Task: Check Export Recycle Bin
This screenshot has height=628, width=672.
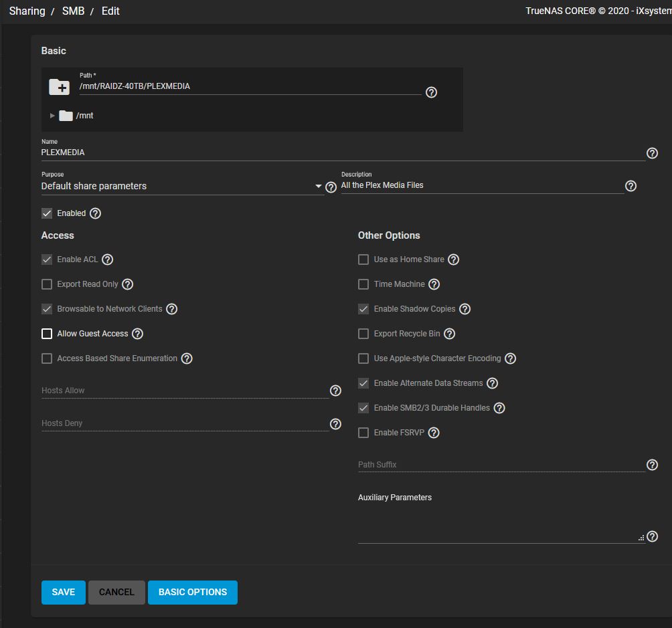Action: tap(363, 334)
